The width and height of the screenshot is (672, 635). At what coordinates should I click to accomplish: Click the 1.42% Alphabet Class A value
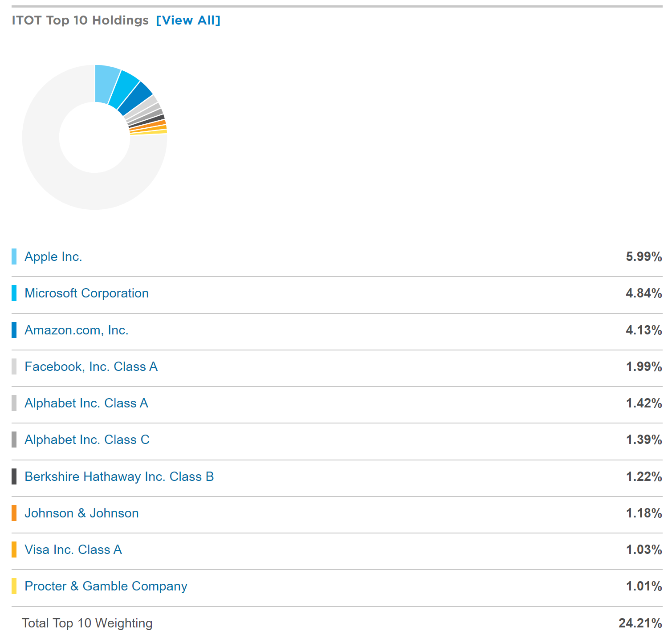click(644, 403)
